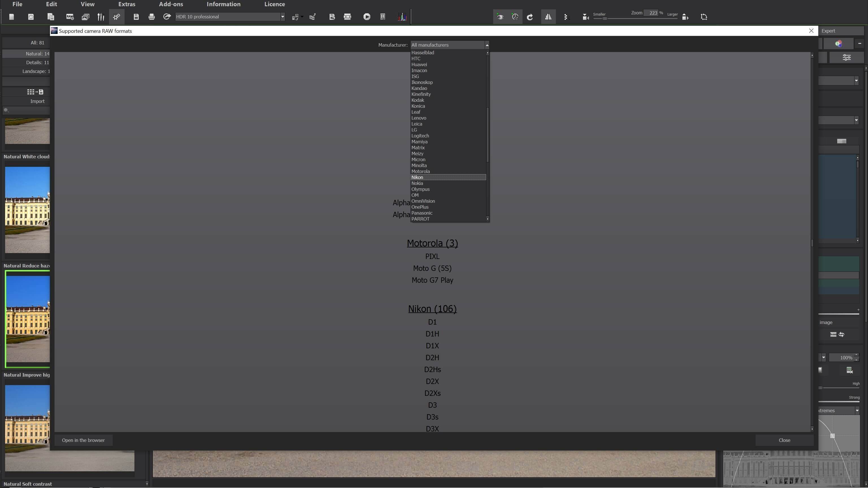Toggle the gears settings toolbar button

pyautogui.click(x=117, y=16)
